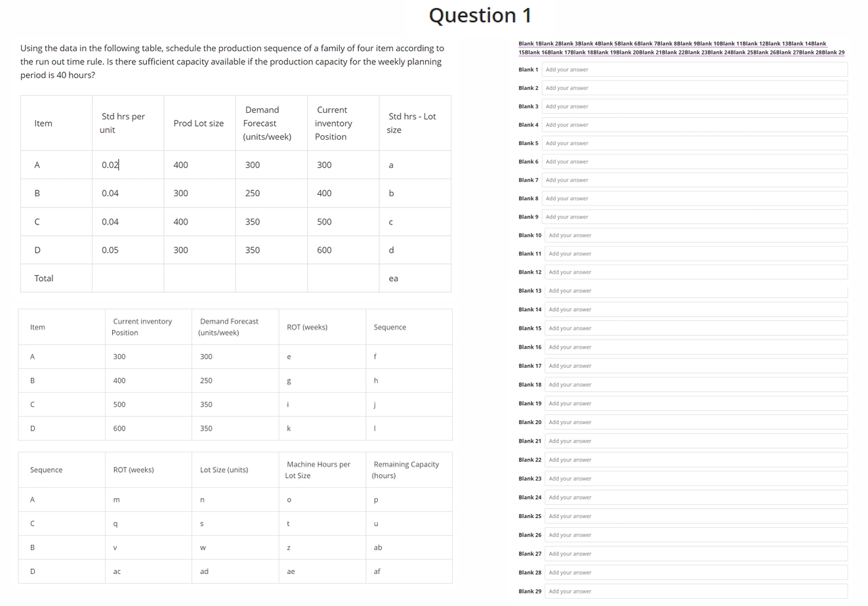The height and width of the screenshot is (606, 868).
Task: Click the ROT cell 'e' for Item A
Action: (x=288, y=356)
